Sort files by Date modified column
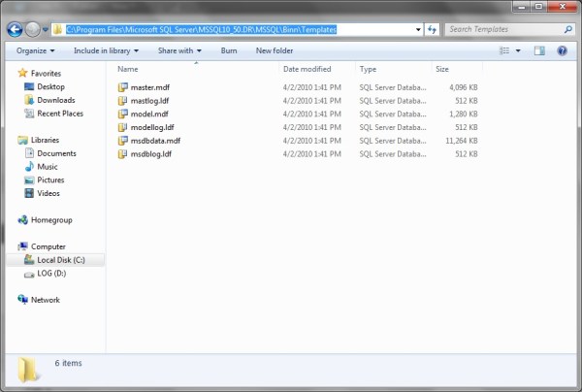 [307, 70]
